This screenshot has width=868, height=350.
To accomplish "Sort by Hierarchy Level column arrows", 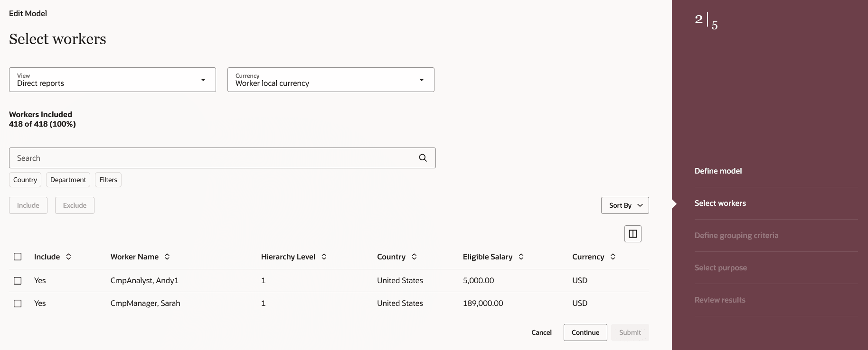I will pos(324,257).
